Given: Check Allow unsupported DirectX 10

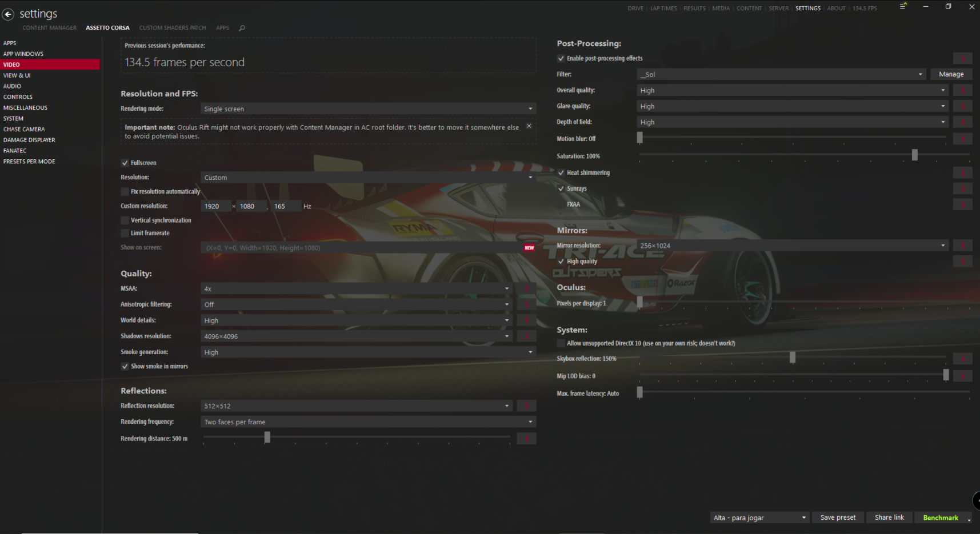Looking at the screenshot, I should tap(561, 343).
